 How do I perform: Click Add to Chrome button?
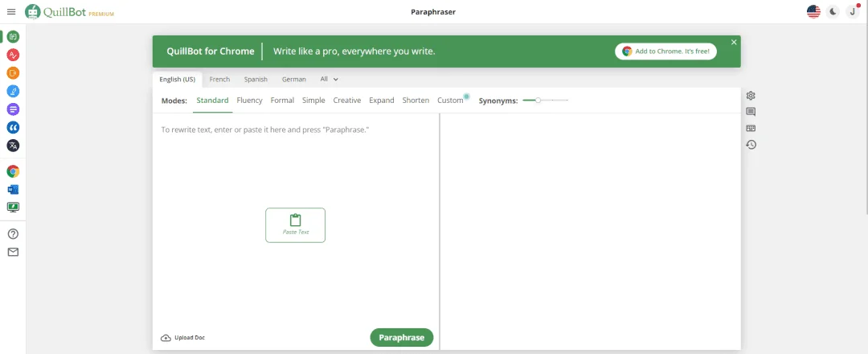click(x=666, y=51)
